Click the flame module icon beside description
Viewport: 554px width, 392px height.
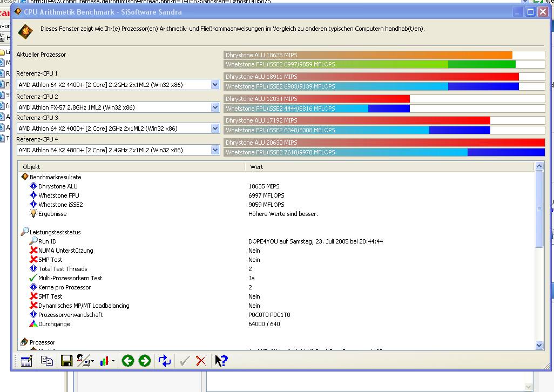pos(25,31)
